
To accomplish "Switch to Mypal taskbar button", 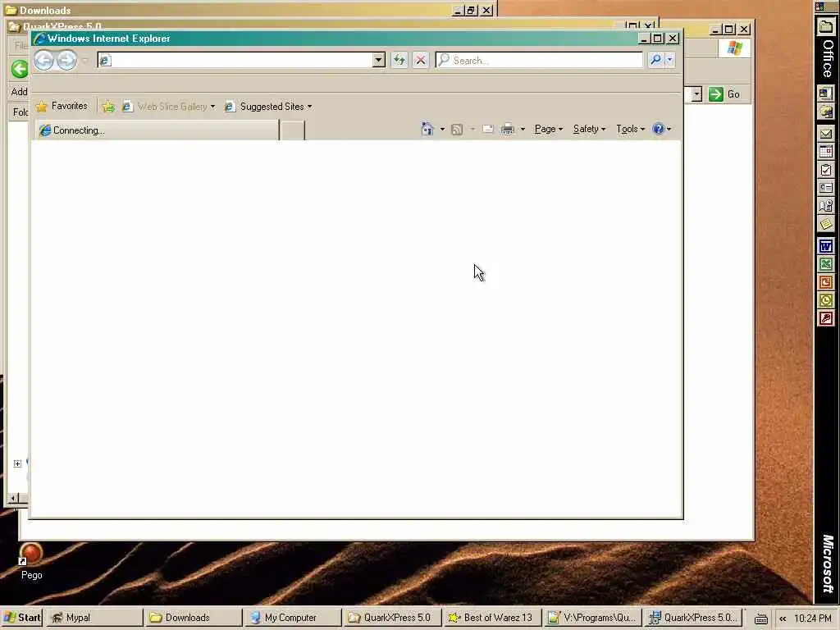I will tap(94, 618).
